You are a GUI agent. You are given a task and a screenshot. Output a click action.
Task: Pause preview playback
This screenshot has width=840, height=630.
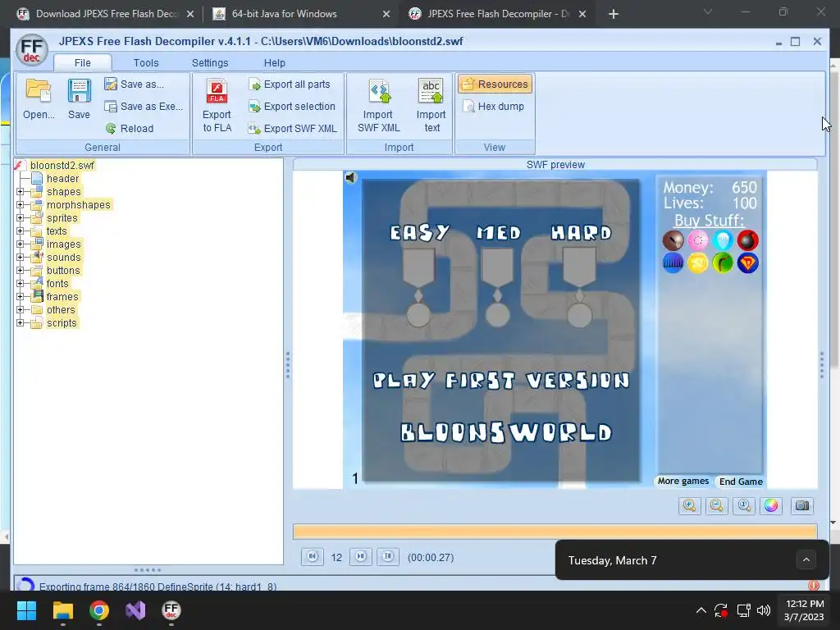361,557
